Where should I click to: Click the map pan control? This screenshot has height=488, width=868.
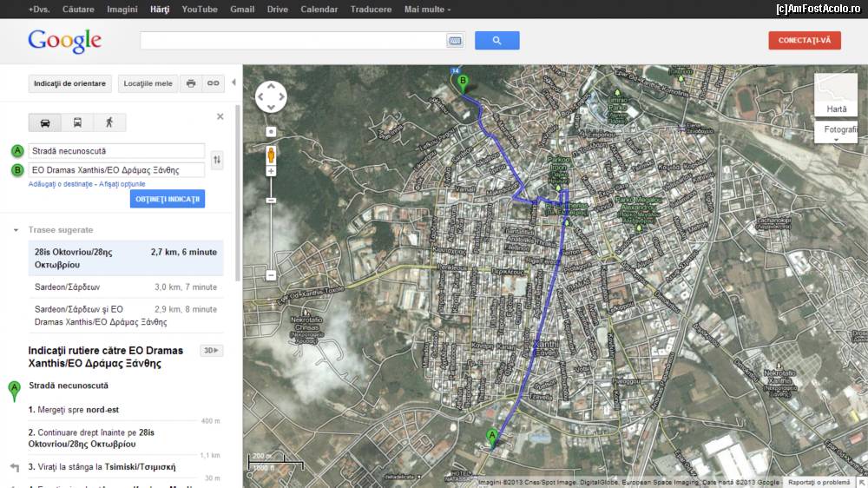point(271,97)
